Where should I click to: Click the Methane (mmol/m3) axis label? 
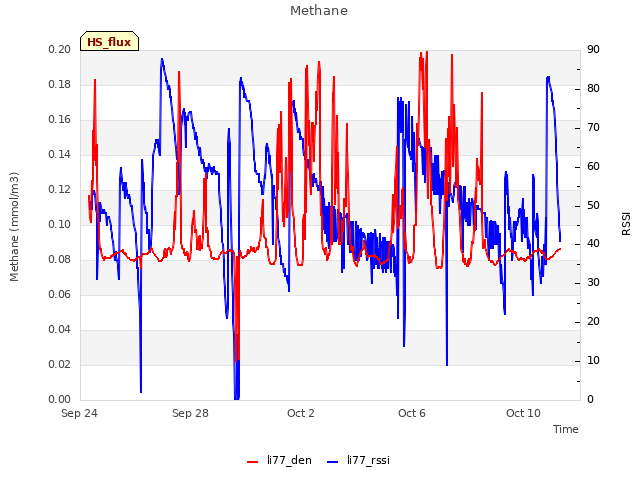pyautogui.click(x=14, y=227)
